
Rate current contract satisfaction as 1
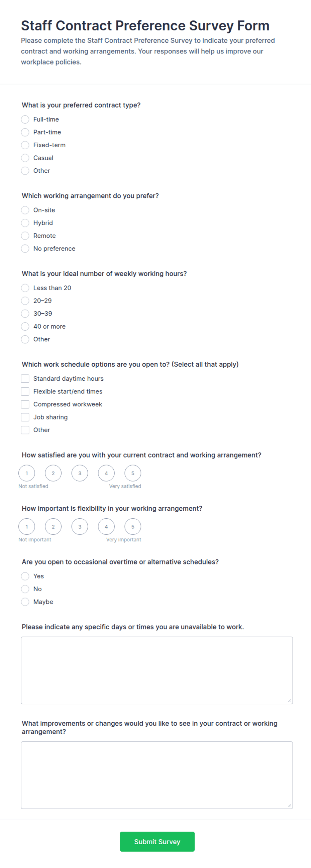(27, 473)
